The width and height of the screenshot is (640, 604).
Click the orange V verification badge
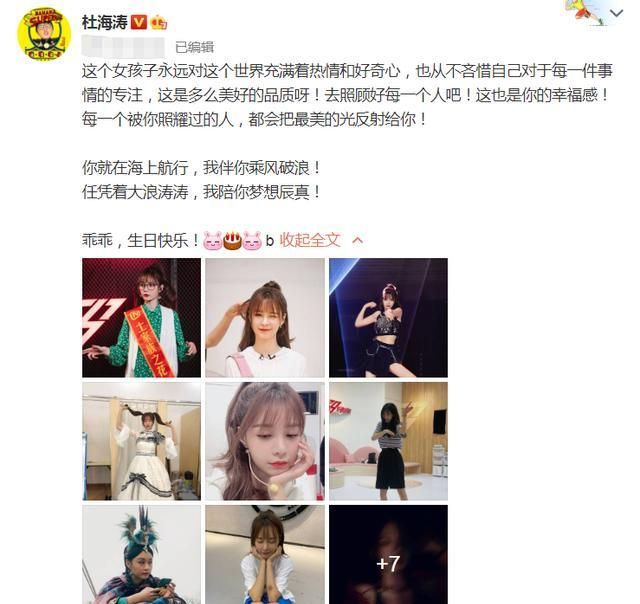coord(139,22)
